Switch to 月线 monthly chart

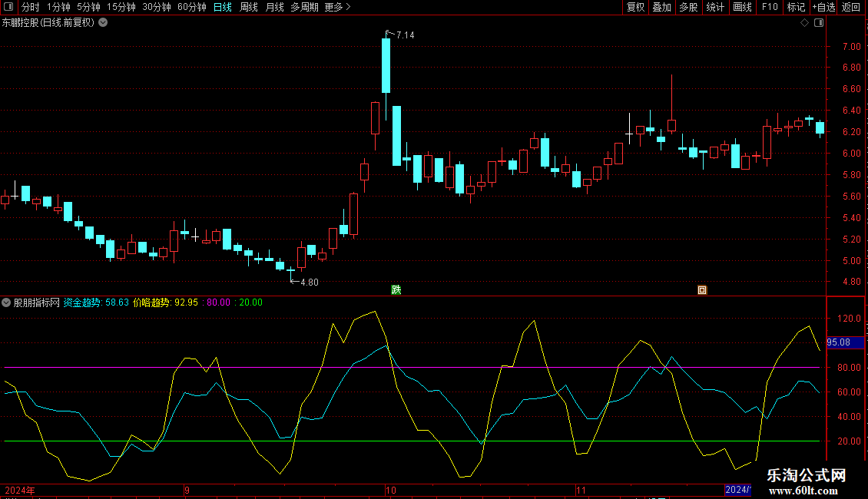pyautogui.click(x=274, y=7)
